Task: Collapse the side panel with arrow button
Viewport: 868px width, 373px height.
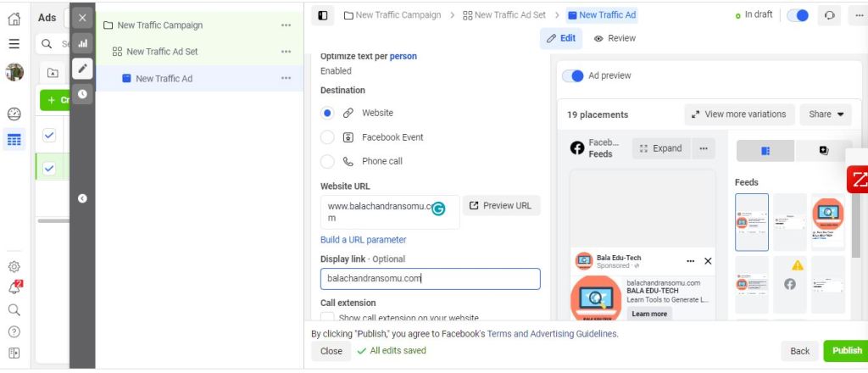Action: 81,198
